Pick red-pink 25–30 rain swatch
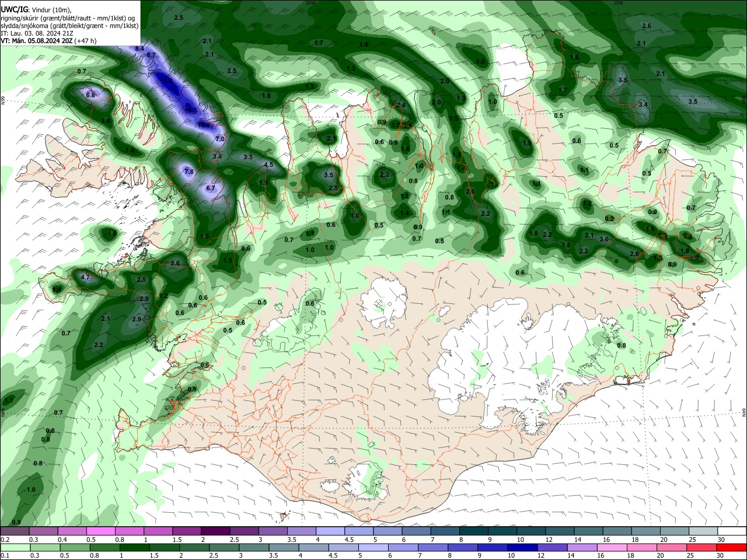The height and width of the screenshot is (560, 747). pyautogui.click(x=701, y=547)
